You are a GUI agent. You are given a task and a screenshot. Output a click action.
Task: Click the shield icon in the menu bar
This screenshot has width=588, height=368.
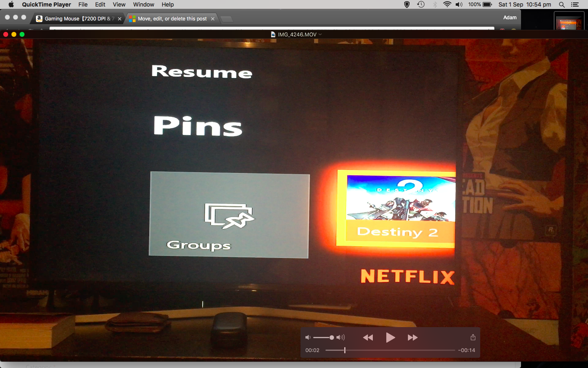tap(407, 4)
